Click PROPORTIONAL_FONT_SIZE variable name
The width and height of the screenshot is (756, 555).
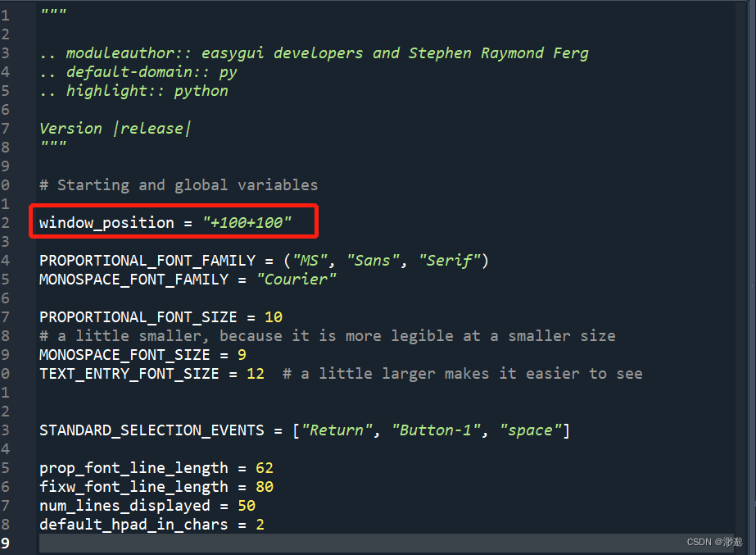tap(138, 317)
